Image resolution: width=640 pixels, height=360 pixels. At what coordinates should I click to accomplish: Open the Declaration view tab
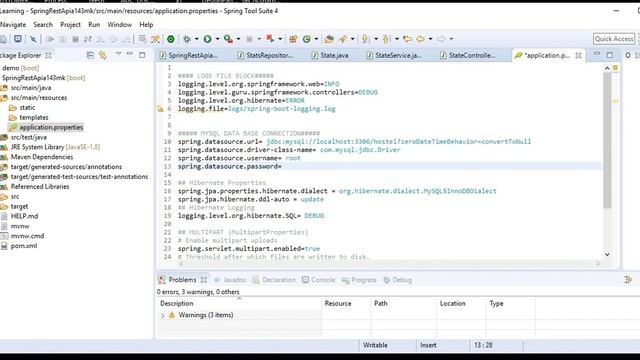[x=274, y=280]
